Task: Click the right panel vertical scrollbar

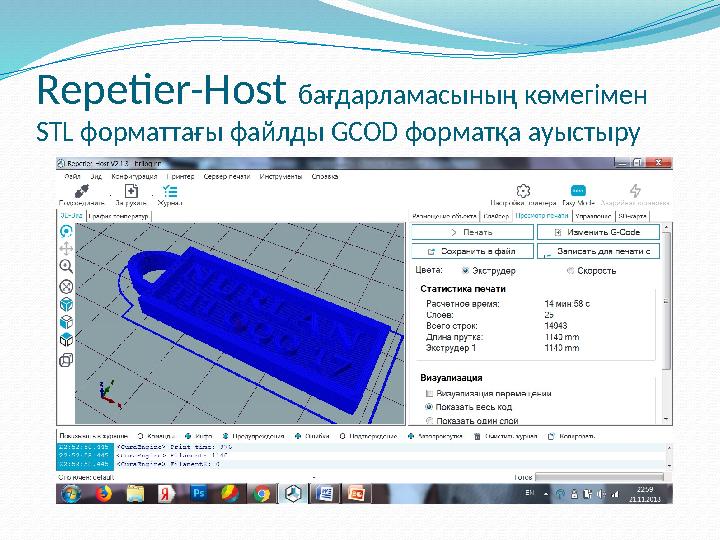Action: click(666, 324)
